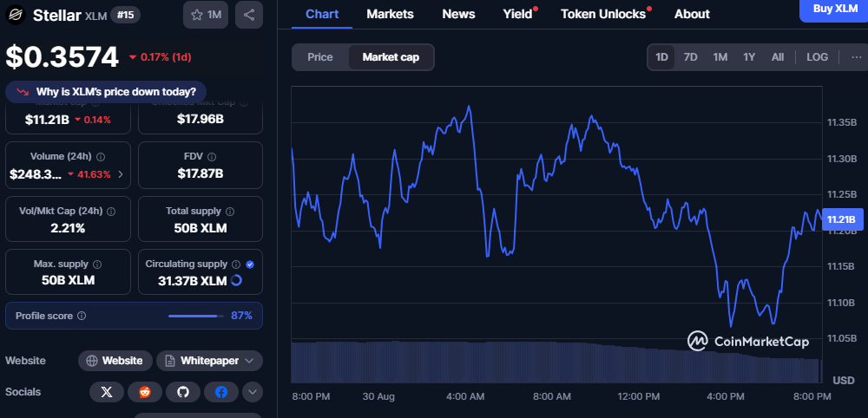Click the $11.21B market cap value
Viewport: 868px width, 418px height.
pyautogui.click(x=47, y=120)
